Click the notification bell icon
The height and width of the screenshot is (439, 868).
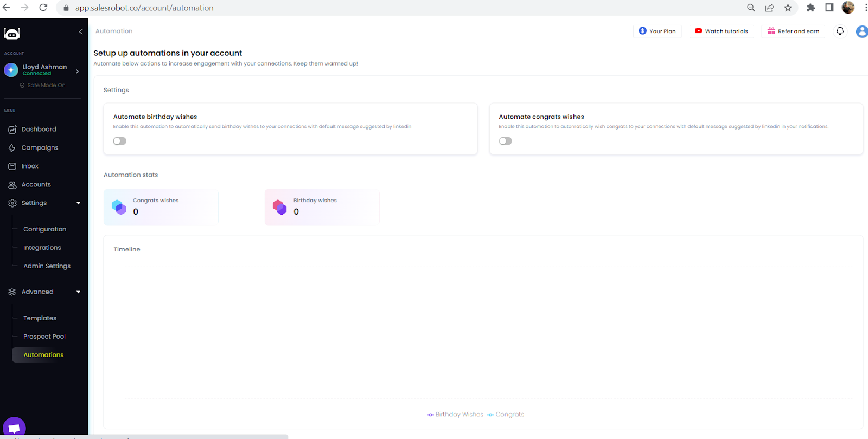[x=840, y=31]
